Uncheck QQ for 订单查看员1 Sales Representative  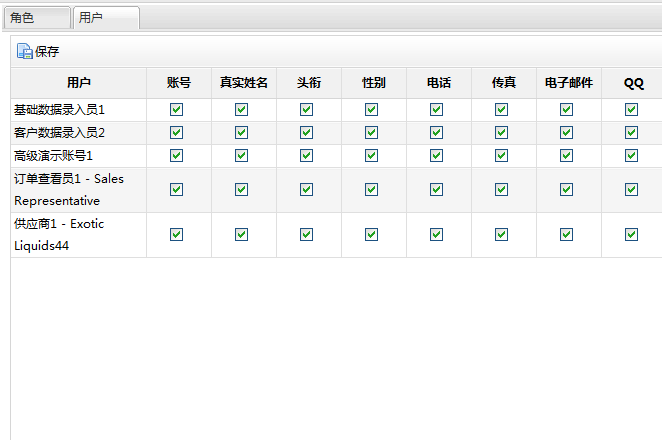(632, 190)
